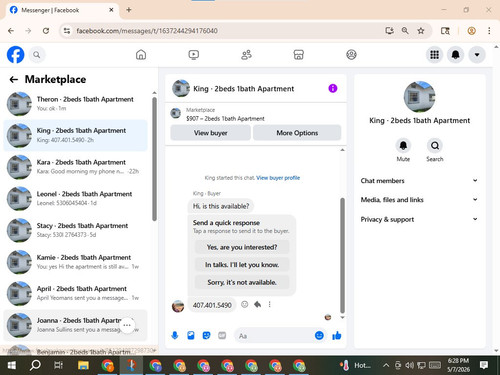The image size is (500, 375).
Task: Send a thumbs up like
Action: [x=337, y=335]
